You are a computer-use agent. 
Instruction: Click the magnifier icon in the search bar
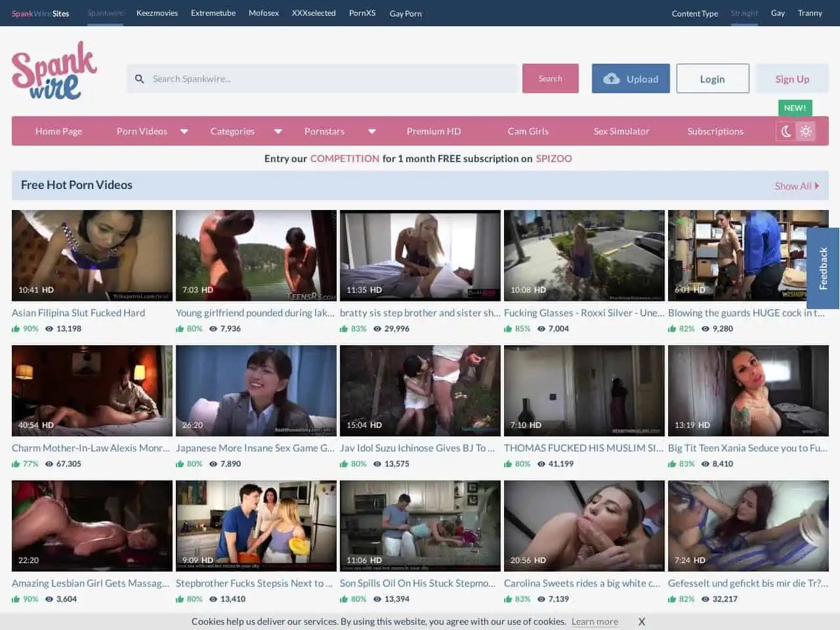tap(139, 79)
